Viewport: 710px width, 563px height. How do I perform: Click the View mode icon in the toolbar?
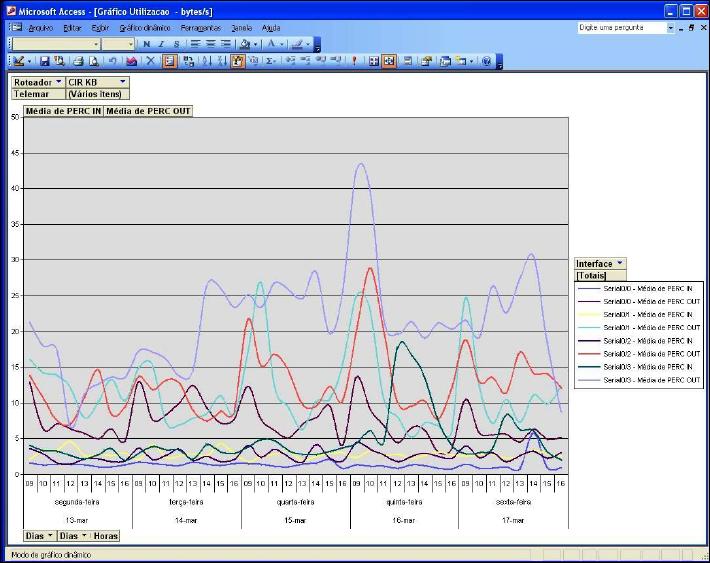(18, 61)
